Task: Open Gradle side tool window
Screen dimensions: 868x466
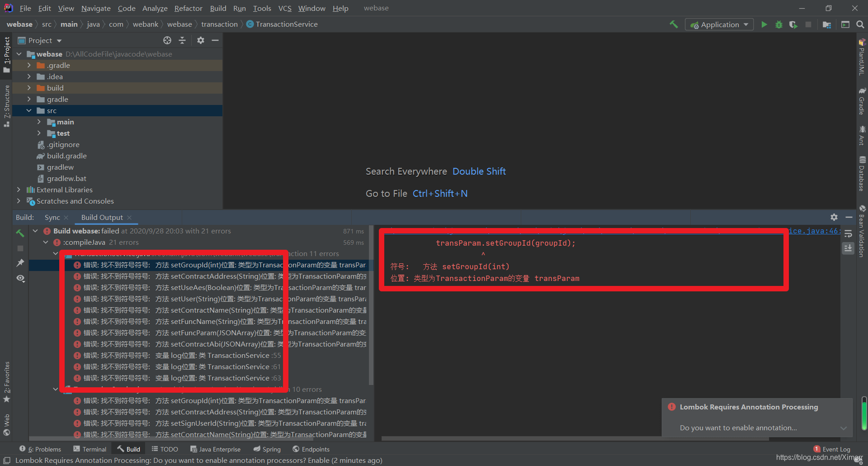Action: pos(862,100)
